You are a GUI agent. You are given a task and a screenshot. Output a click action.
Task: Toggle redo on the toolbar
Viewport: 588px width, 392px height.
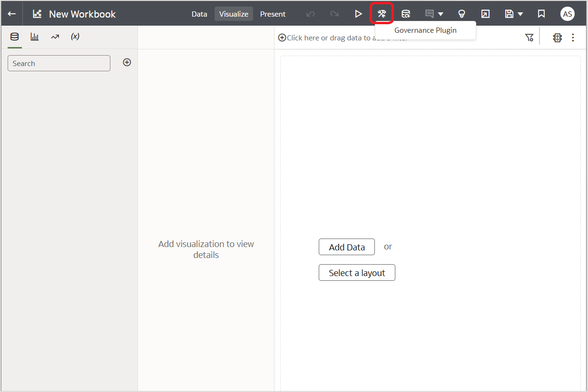pos(334,14)
